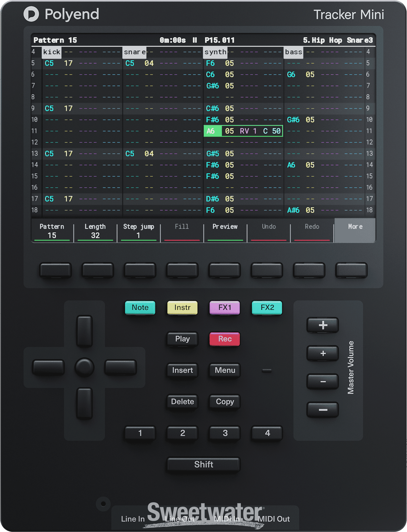Click the large minus Master Volume button

[323, 410]
